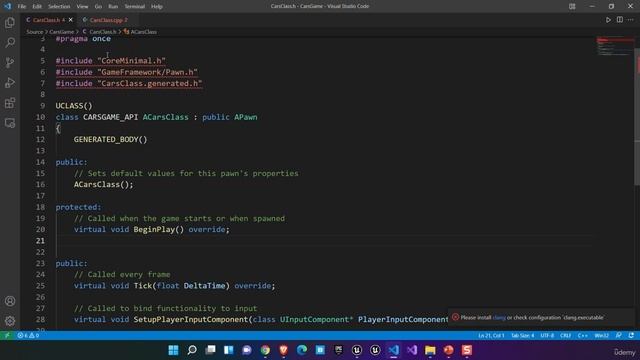Viewport: 640px width, 360px height.
Task: Open the Source Control view
Action: (x=10, y=62)
